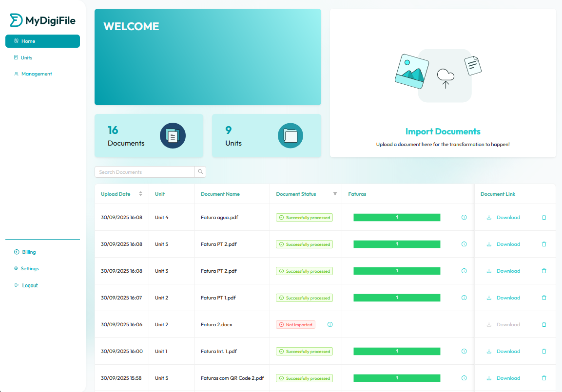This screenshot has width=562, height=392.
Task: Click the cloud upload icon in Import Documents
Action: pos(445,77)
